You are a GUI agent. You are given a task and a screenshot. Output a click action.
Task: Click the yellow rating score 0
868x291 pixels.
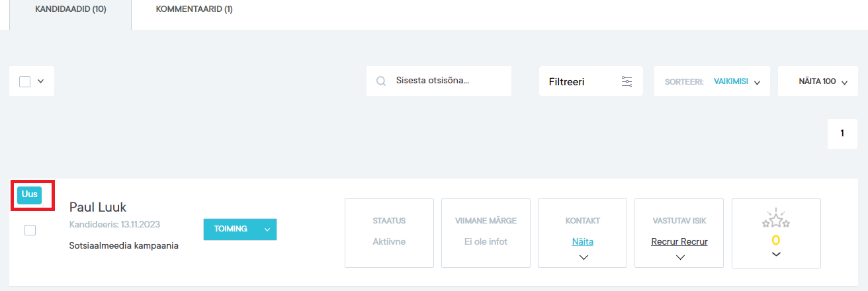[x=776, y=240]
